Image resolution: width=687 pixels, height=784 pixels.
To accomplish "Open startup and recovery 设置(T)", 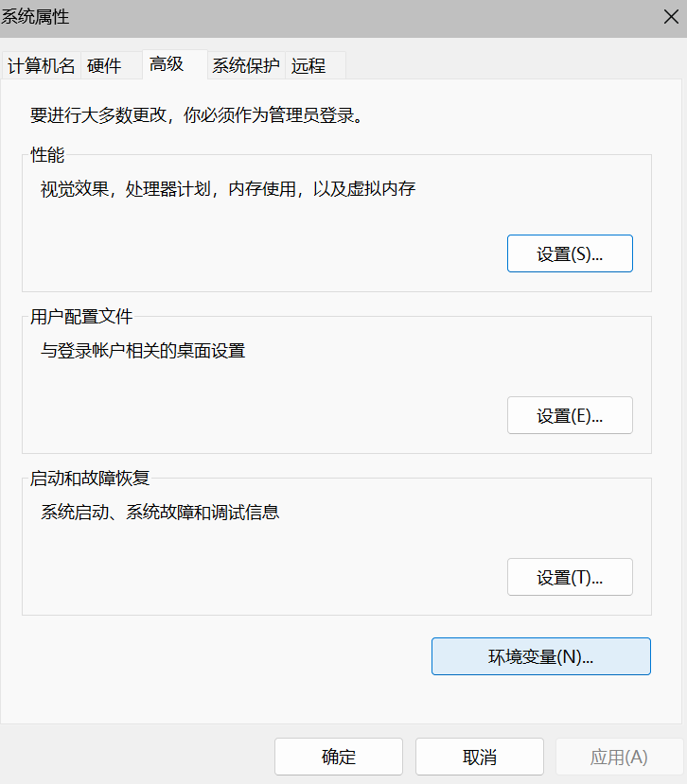I will tap(570, 577).
